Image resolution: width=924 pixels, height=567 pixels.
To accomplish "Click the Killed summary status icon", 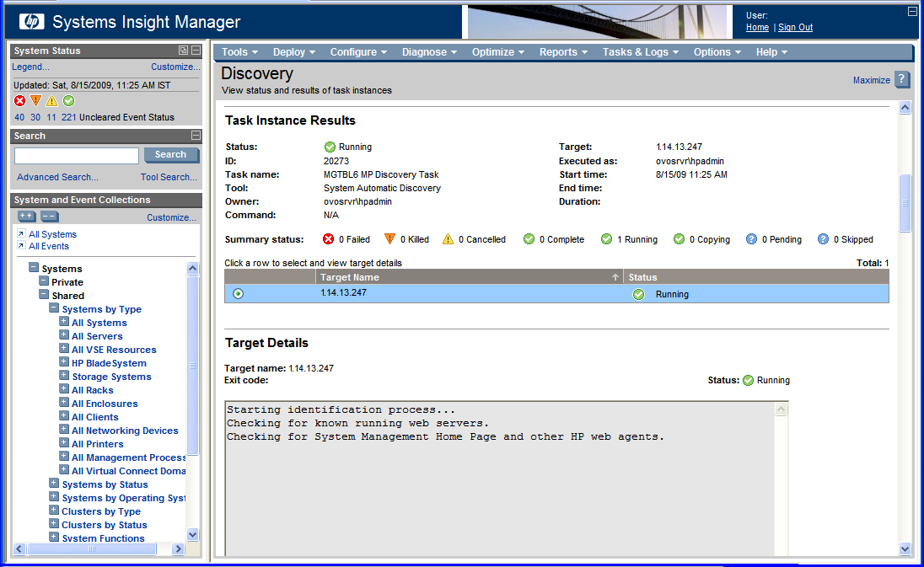I will tap(389, 239).
